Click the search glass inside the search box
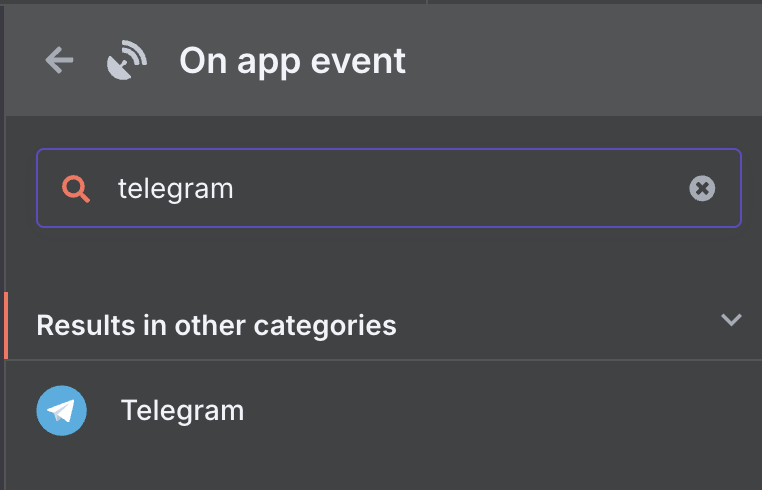The width and height of the screenshot is (762, 490). click(76, 188)
